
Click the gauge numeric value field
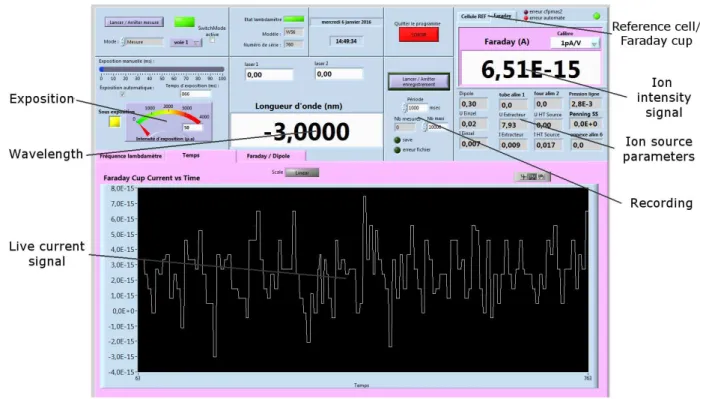(x=192, y=128)
